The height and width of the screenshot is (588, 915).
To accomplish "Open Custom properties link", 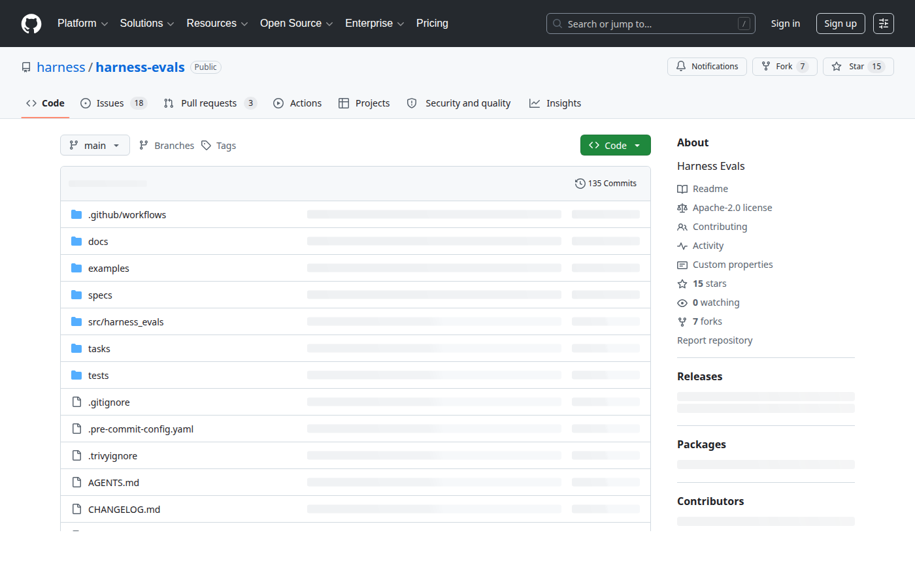I will click(725, 265).
